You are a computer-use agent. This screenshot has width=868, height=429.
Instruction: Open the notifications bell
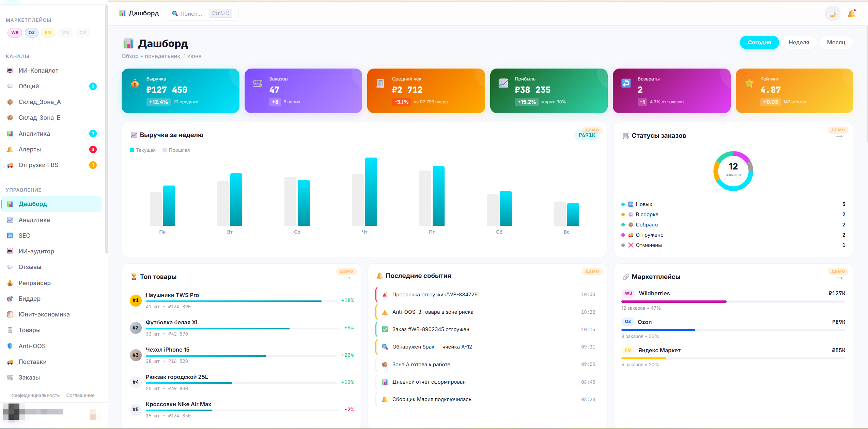(851, 14)
